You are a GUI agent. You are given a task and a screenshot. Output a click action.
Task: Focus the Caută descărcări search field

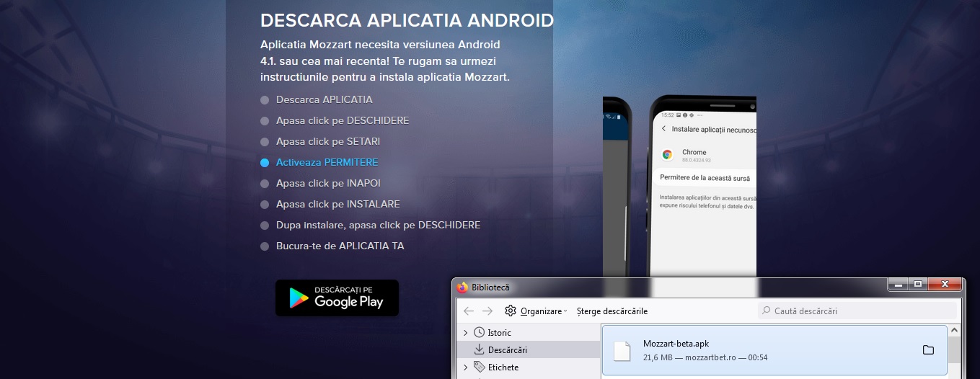tap(858, 311)
